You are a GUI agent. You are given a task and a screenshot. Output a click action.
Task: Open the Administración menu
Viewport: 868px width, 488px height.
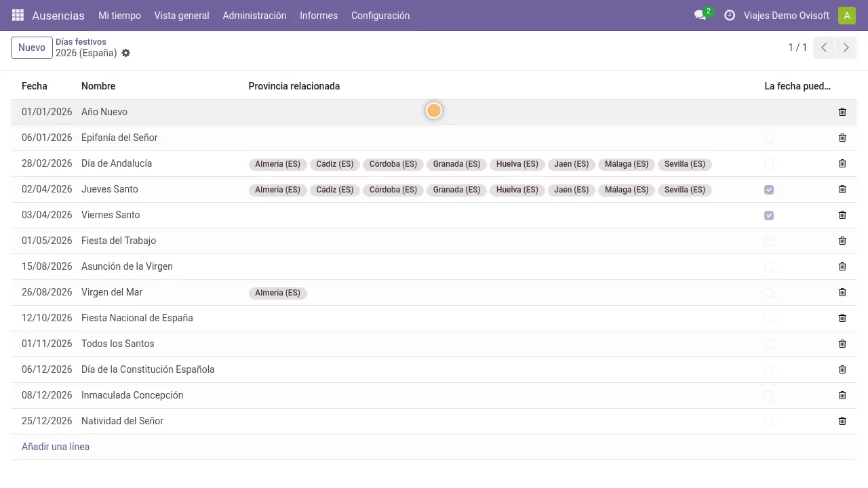point(254,16)
